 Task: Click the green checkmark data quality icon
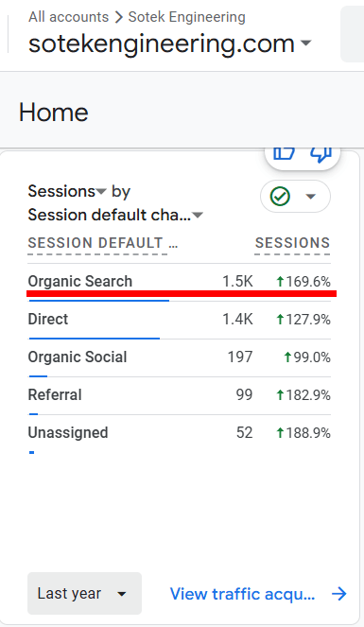click(280, 197)
